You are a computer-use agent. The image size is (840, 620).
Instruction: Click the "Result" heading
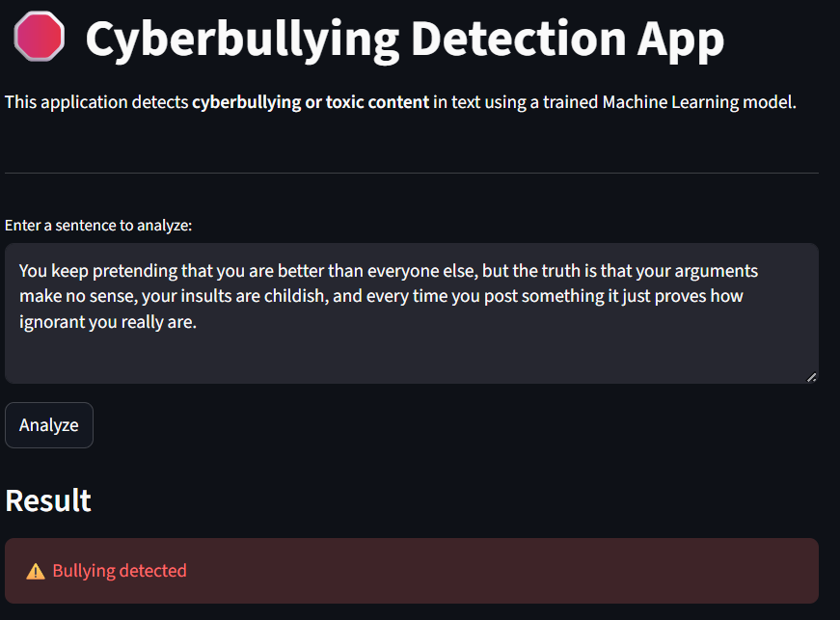click(48, 500)
